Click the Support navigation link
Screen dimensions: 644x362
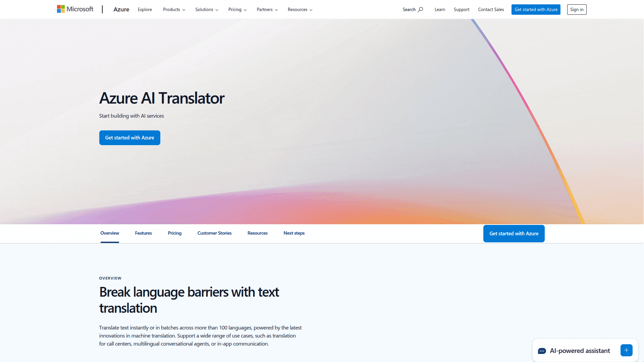461,9
